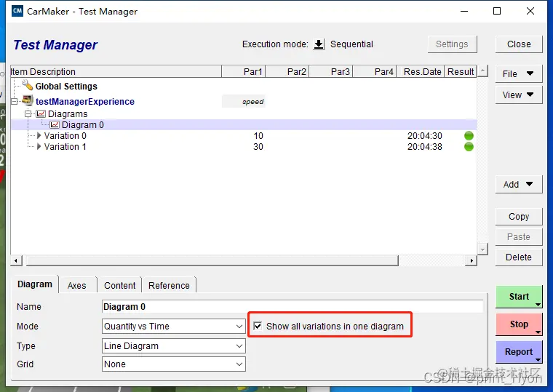
Task: Click the blue Report button
Action: click(519, 351)
